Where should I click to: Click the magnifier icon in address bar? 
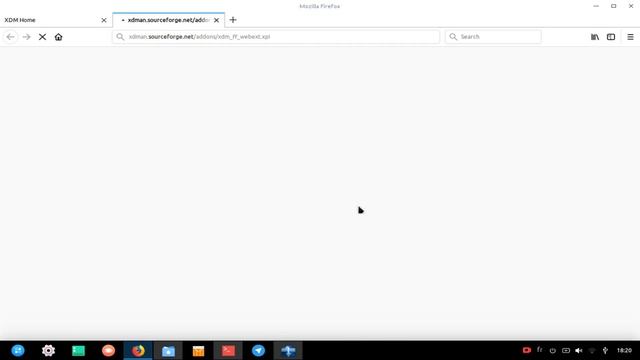click(x=120, y=37)
